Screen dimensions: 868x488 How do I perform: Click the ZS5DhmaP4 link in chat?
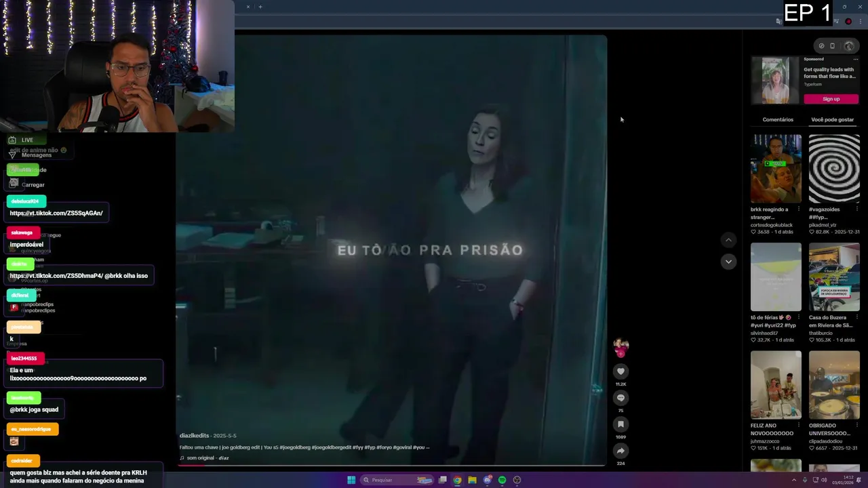point(56,276)
